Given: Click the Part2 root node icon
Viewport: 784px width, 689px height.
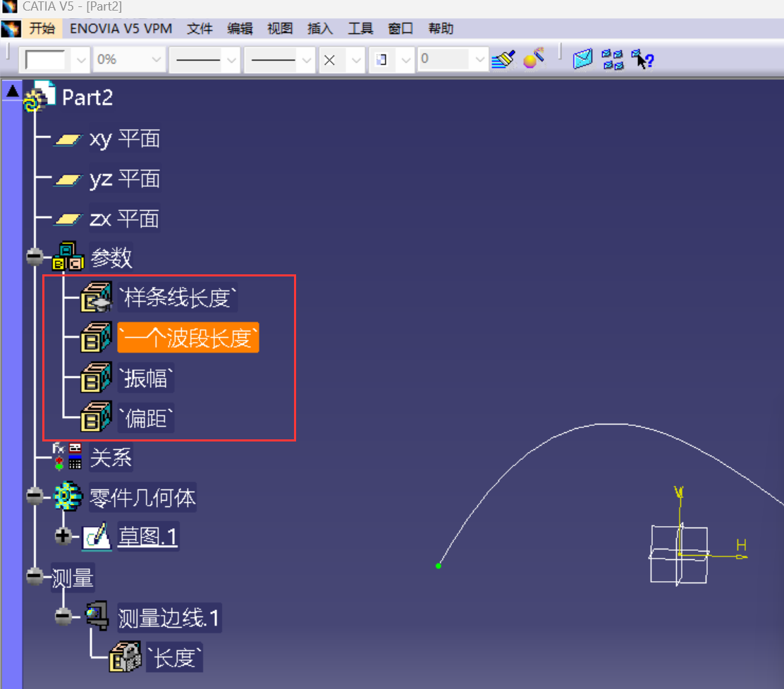Looking at the screenshot, I should 39,96.
